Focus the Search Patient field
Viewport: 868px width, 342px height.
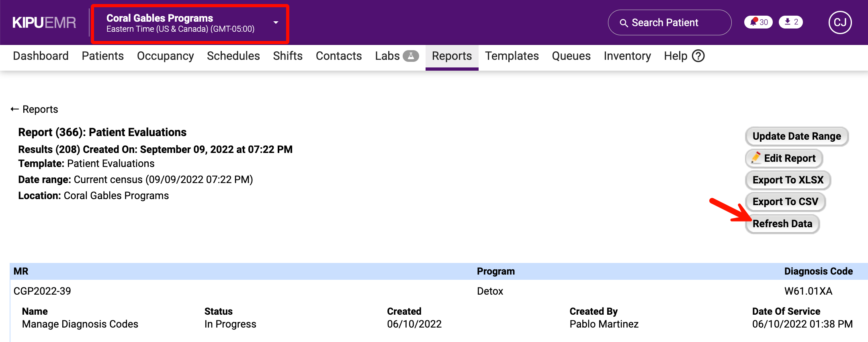tap(669, 22)
